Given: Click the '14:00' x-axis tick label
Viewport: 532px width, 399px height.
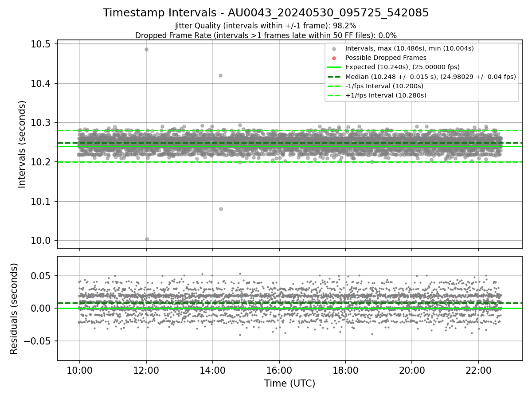Looking at the screenshot, I should click(x=213, y=371).
